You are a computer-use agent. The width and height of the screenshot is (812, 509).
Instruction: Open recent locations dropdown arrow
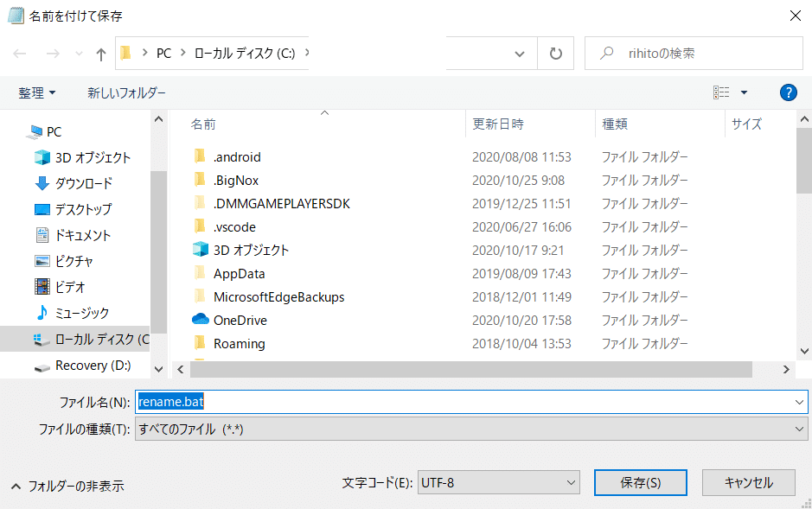[79, 54]
